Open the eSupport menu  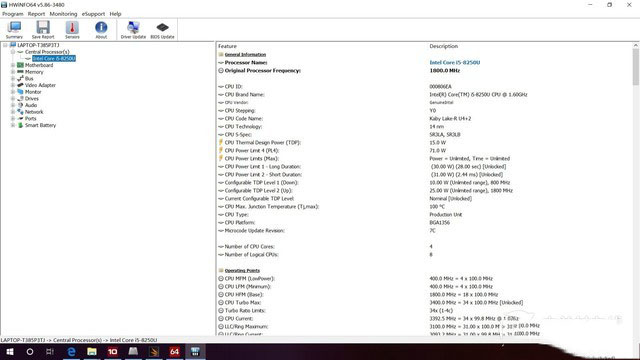(93, 14)
